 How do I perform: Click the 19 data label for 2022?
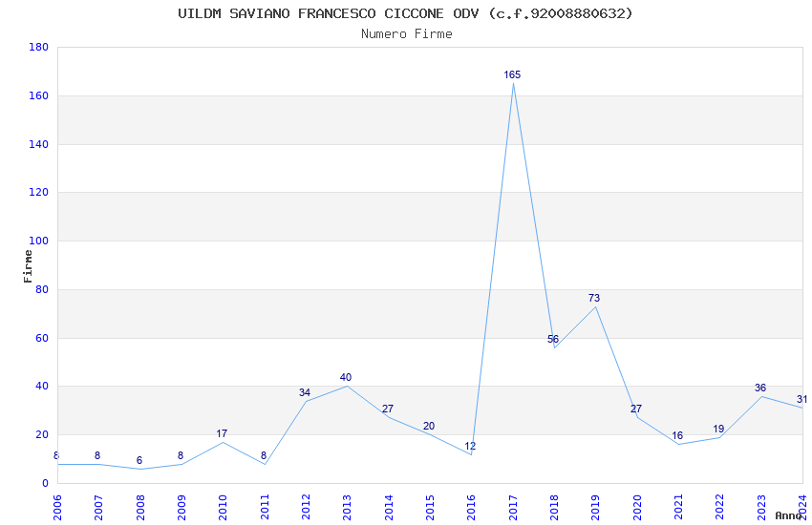coord(718,429)
